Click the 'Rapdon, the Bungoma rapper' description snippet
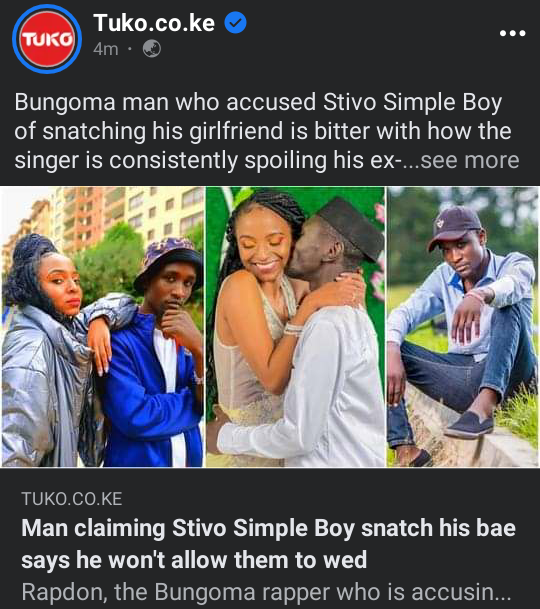Screen dimensions: 540x609 pos(267,592)
